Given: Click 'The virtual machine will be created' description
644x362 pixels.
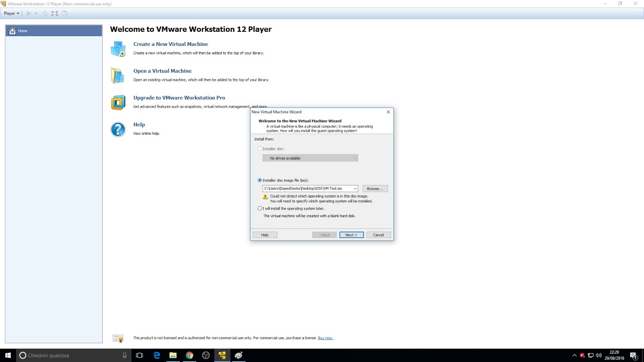Looking at the screenshot, I should [x=310, y=216].
